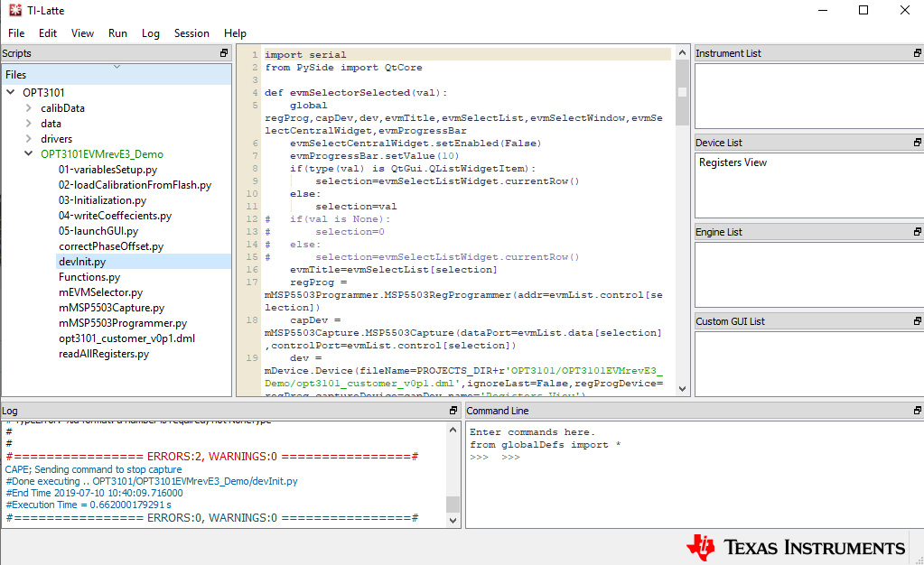Viewport: 924px width, 565px height.
Task: Click the 'CAPE; Sending command to stop capture' log line
Action: [x=94, y=469]
